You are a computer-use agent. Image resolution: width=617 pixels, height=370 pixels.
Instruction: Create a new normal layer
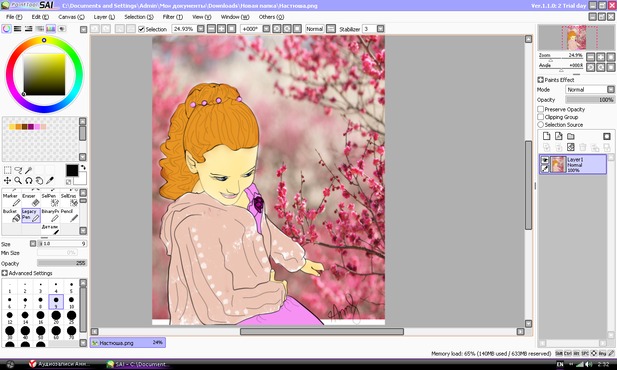(547, 136)
